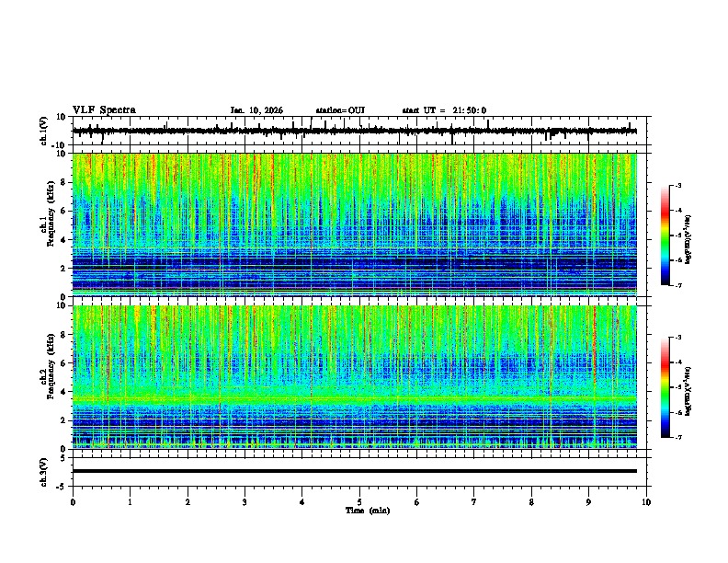728x563 pixels.
Task: Click the ch.2 colorbar log(PSD) label
Action: (x=688, y=391)
